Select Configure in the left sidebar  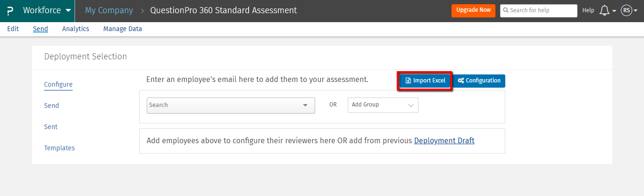pos(59,85)
